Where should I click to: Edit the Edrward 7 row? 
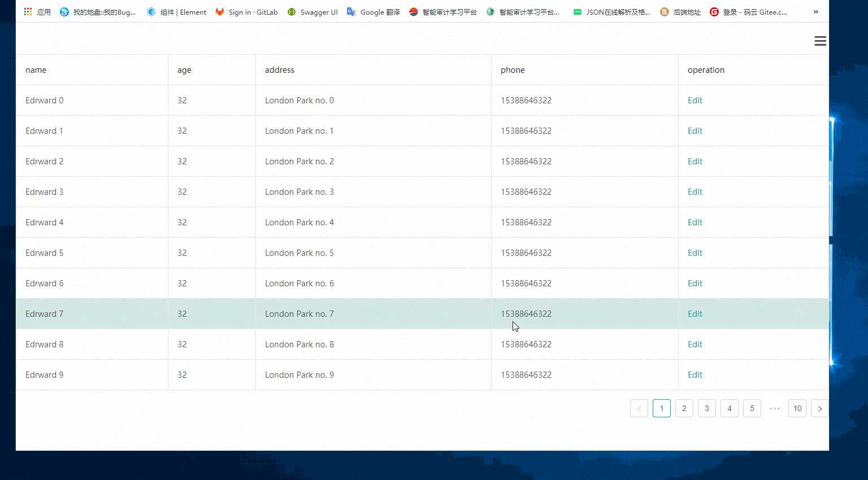pyautogui.click(x=695, y=314)
